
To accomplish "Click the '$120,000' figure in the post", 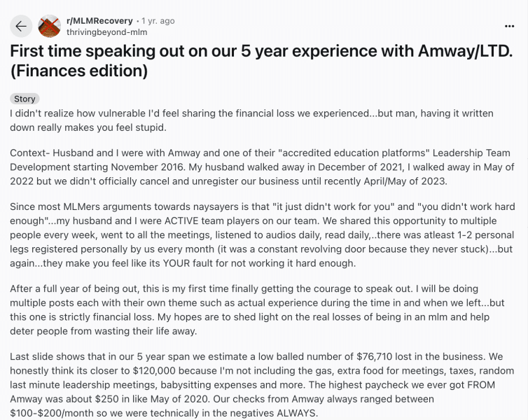I will 154,371.
